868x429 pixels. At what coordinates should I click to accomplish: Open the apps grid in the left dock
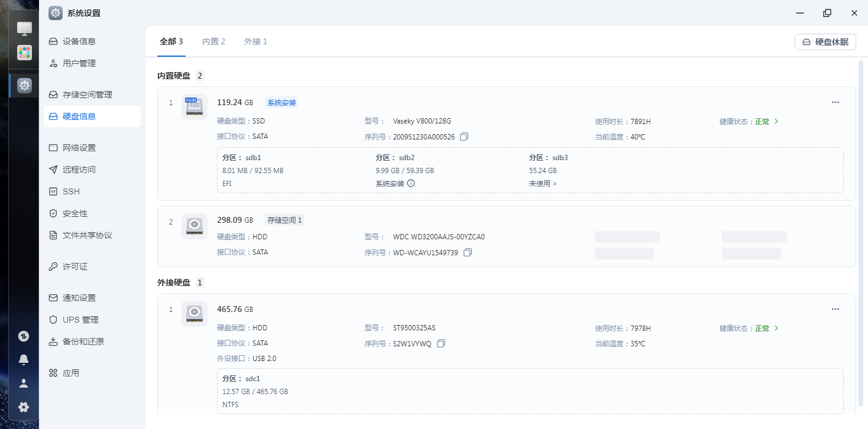(x=24, y=53)
